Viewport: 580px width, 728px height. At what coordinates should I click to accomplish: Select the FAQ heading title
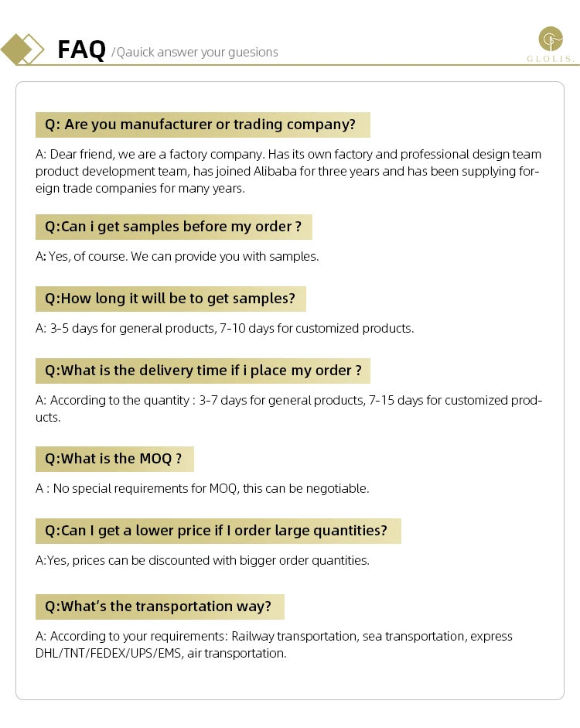81,50
